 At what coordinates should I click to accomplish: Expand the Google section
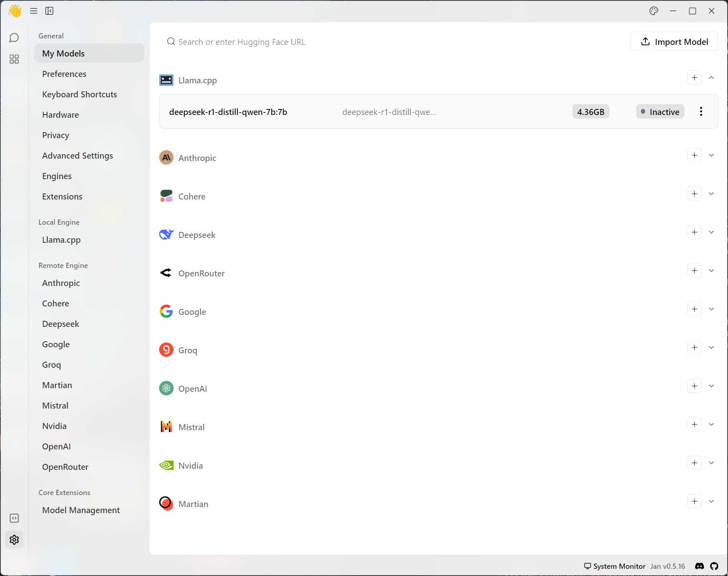click(x=711, y=309)
